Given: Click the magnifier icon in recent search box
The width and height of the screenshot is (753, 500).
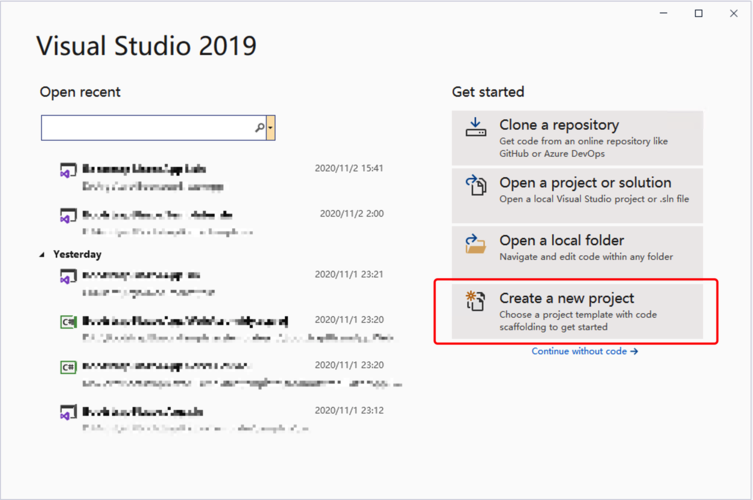Looking at the screenshot, I should click(260, 128).
